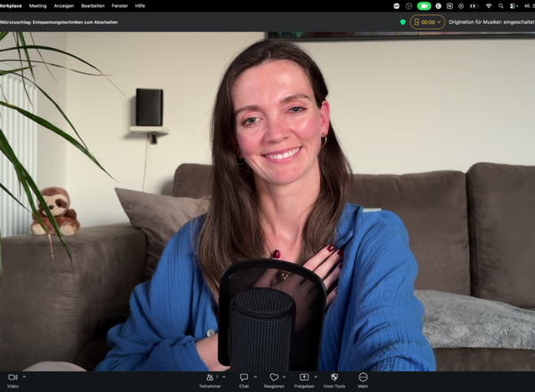The image size is (535, 392).
Task: Expand the caret next to Freigeben
Action: 316,377
